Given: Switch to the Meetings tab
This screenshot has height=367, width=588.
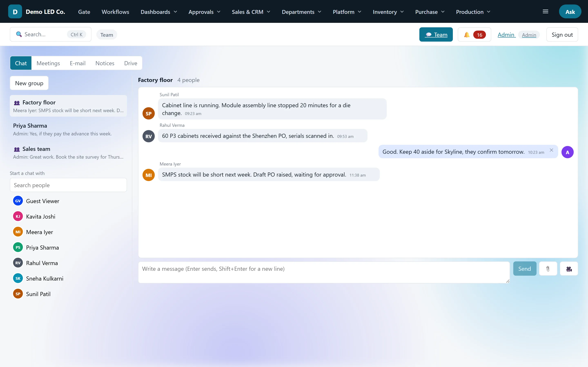Looking at the screenshot, I should pos(48,63).
